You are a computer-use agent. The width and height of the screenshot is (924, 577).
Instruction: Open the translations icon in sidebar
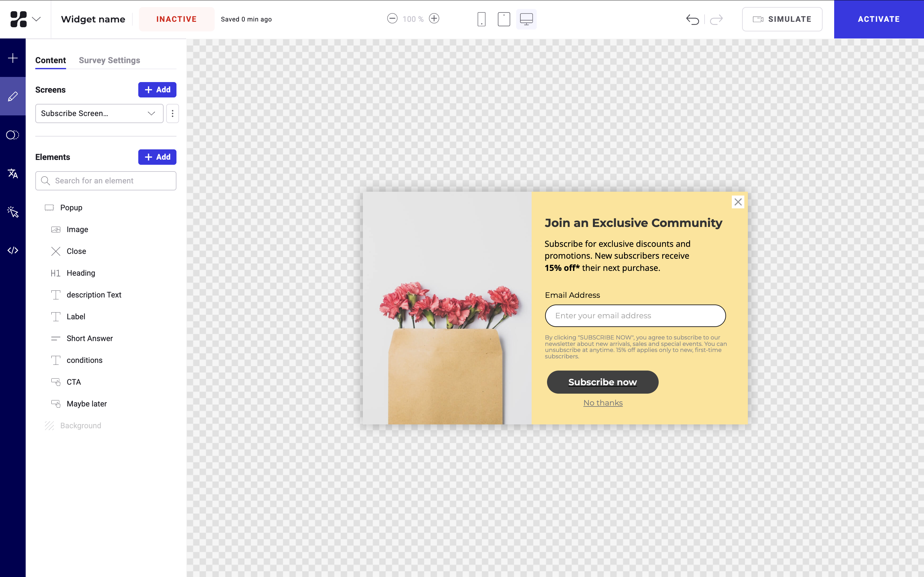13,174
